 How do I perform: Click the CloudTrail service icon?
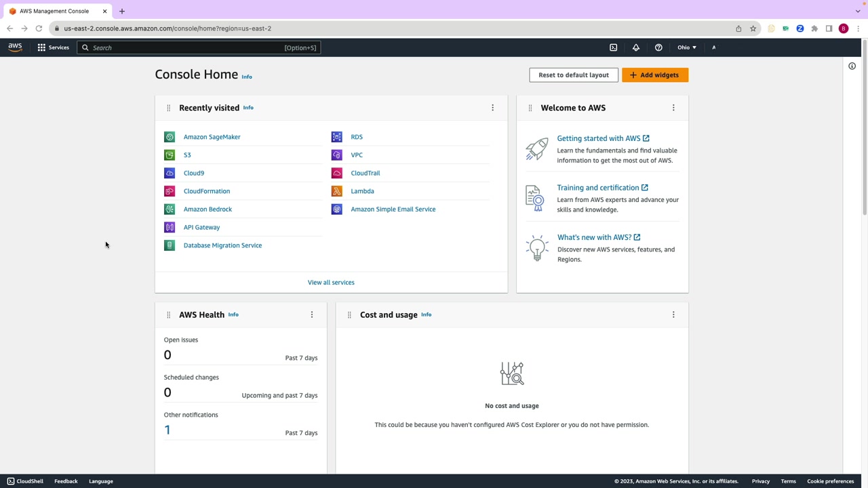tap(336, 173)
